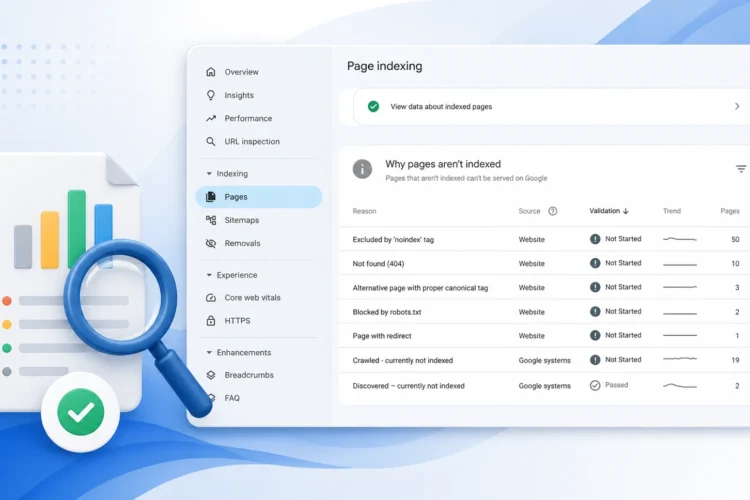Collapse the Experience section arrow
The height and width of the screenshot is (500, 750).
(x=209, y=275)
